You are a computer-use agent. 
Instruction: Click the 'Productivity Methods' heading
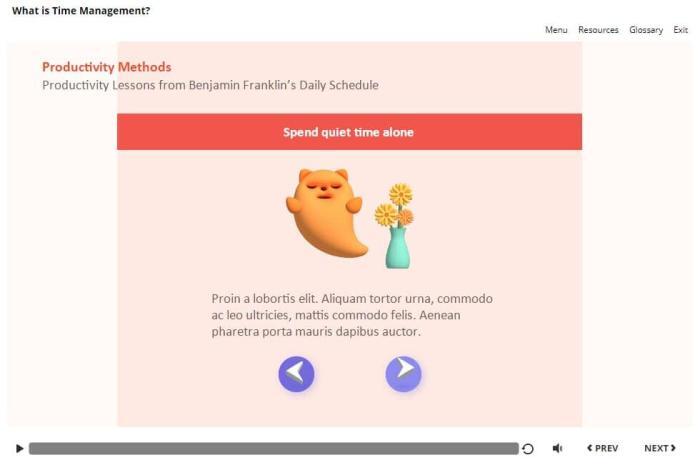tap(107, 67)
